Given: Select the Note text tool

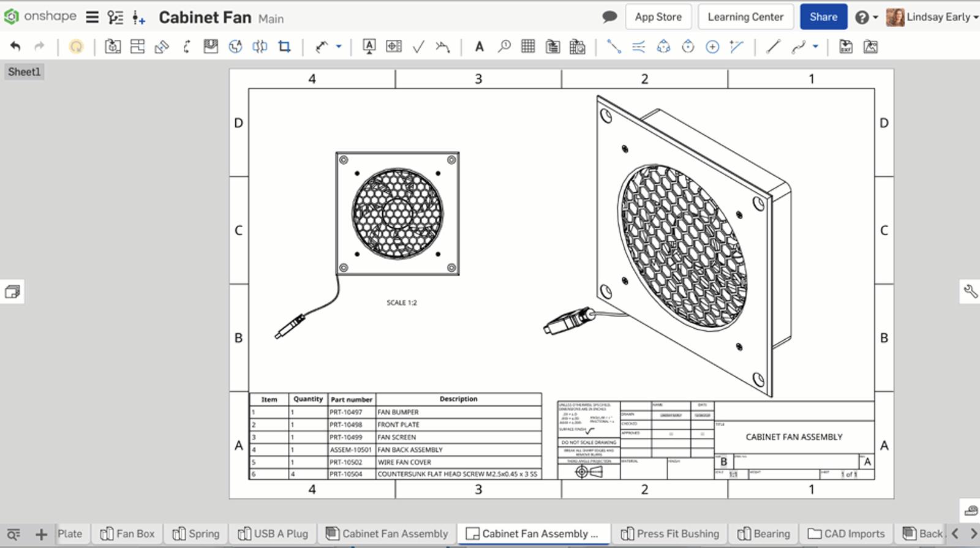Looking at the screenshot, I should point(479,47).
